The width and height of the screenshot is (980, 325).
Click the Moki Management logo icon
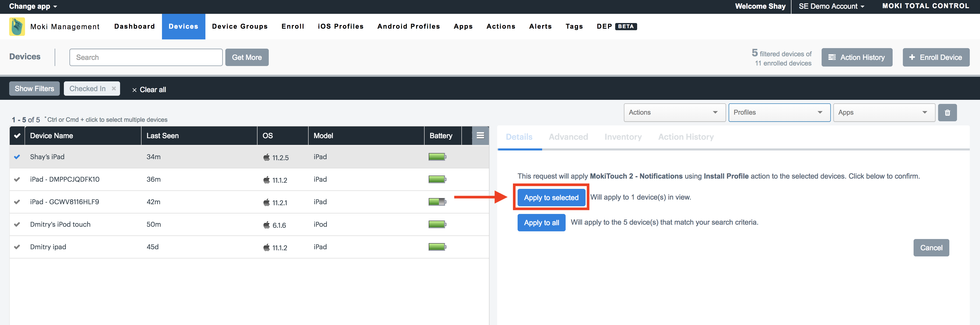(17, 27)
